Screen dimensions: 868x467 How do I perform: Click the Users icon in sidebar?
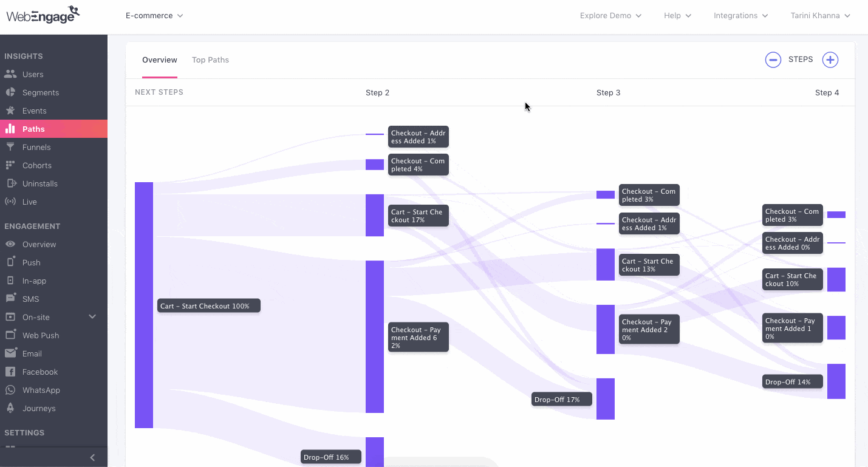pos(10,74)
